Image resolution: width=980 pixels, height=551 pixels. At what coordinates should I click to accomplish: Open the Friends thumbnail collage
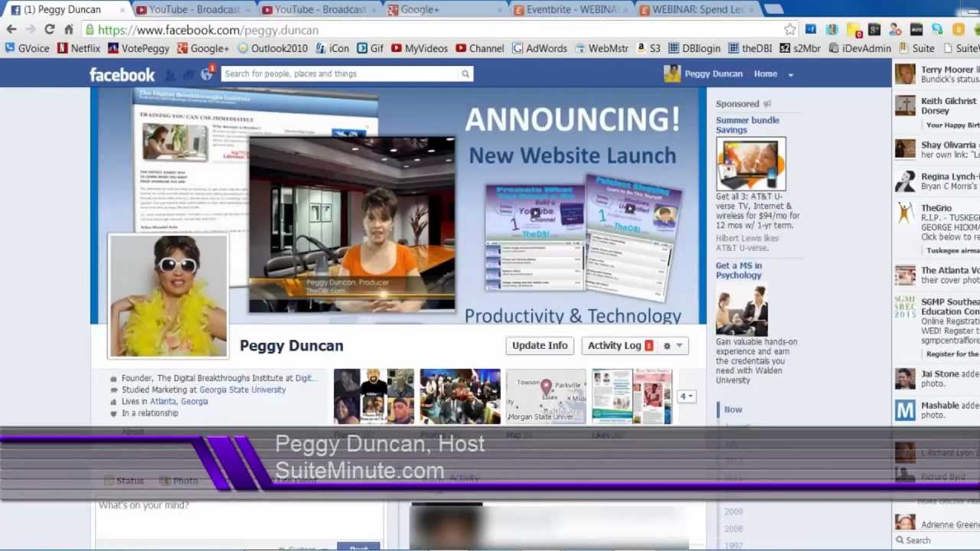[374, 396]
